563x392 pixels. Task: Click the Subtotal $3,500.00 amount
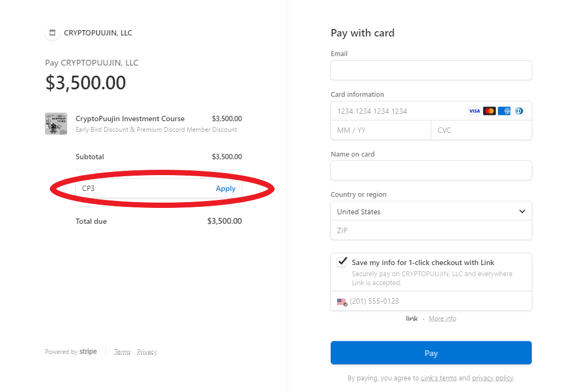point(227,157)
